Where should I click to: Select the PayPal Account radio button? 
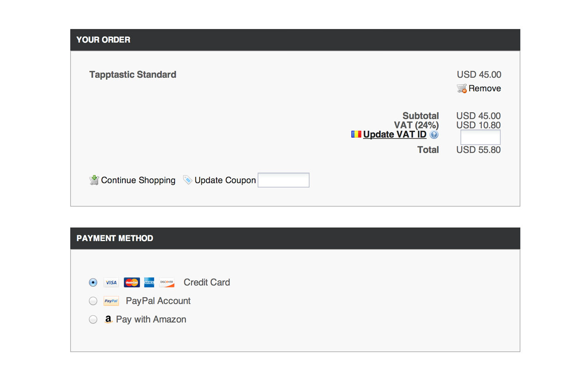[93, 301]
